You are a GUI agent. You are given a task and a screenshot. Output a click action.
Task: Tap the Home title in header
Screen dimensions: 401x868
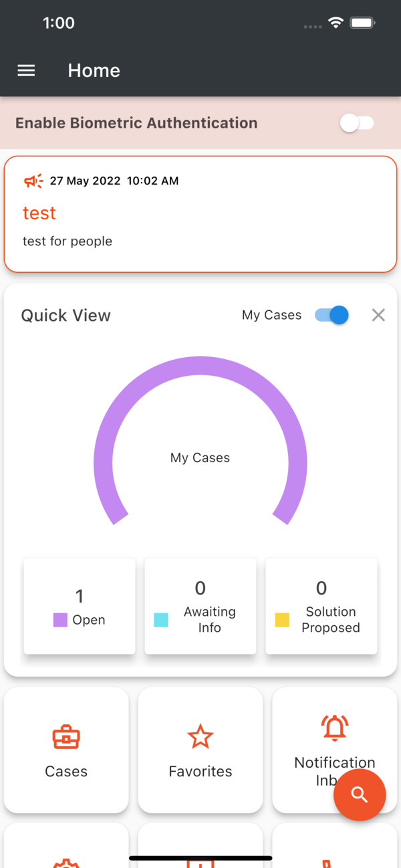pos(94,70)
